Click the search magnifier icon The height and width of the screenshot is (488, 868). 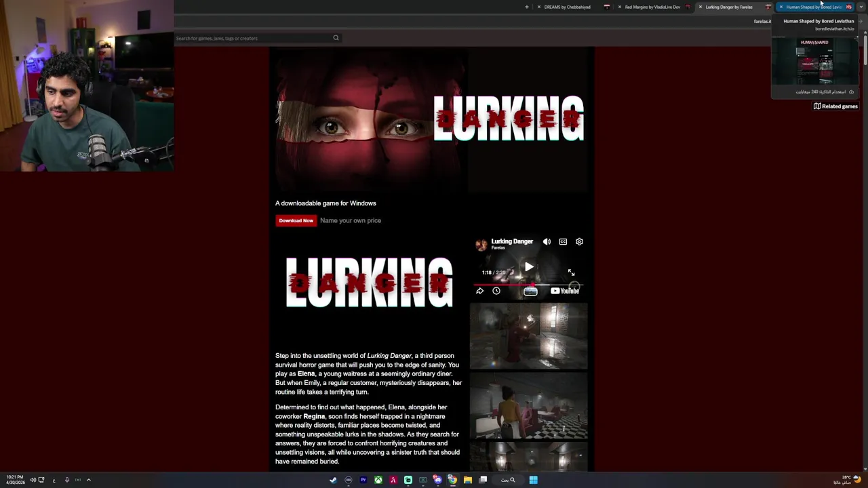336,38
